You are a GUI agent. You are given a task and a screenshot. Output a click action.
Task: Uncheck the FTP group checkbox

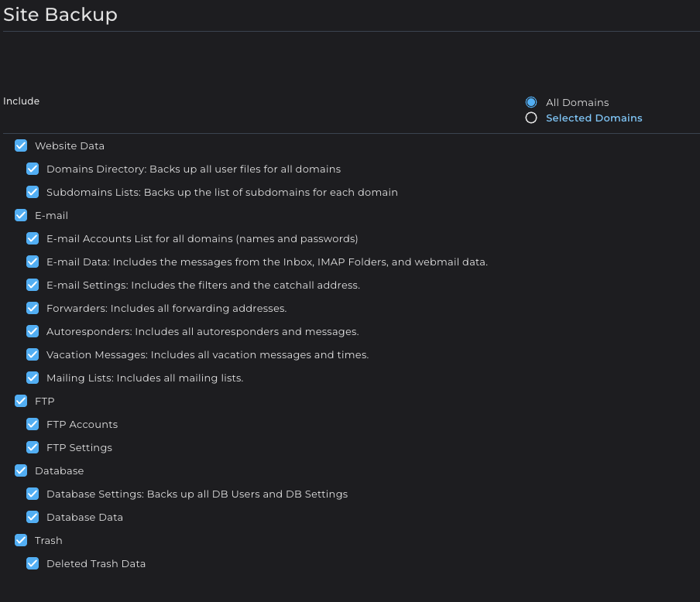(21, 401)
